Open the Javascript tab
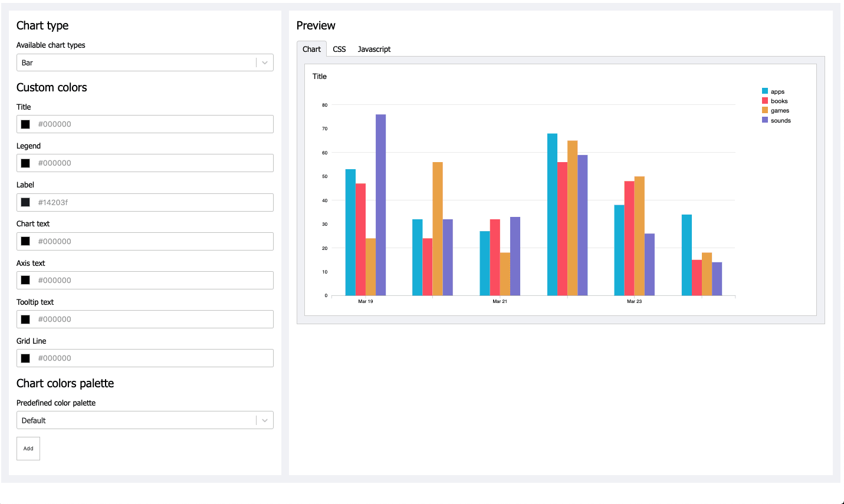The width and height of the screenshot is (844, 504). pos(374,49)
